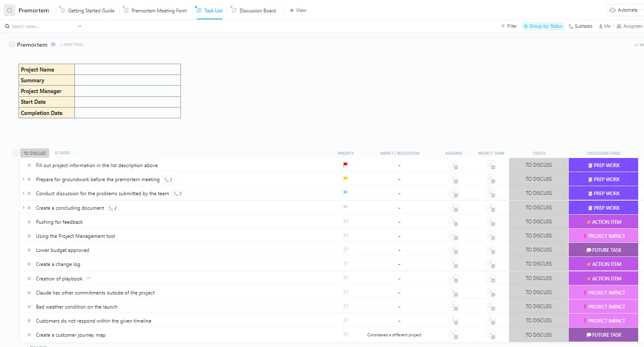This screenshot has width=644, height=347.
Task: Click the empty priority flag for Create a change log
Action: (346, 264)
